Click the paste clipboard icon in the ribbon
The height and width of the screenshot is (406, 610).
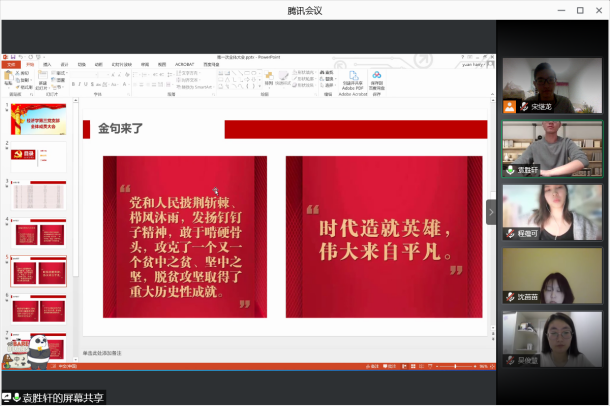[9, 77]
